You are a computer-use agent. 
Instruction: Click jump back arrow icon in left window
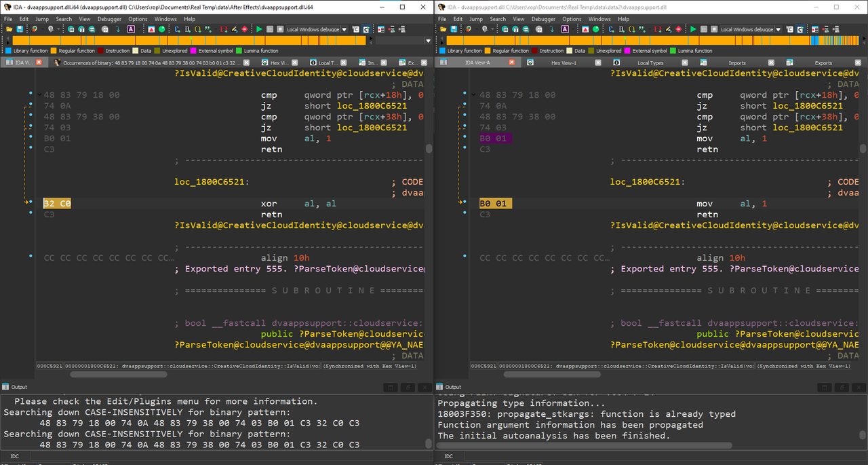(x=34, y=30)
